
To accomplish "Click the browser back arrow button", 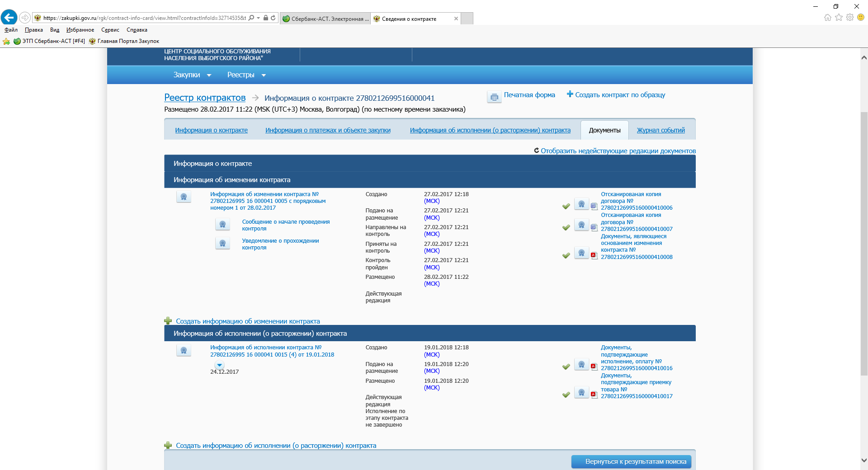I will [9, 18].
